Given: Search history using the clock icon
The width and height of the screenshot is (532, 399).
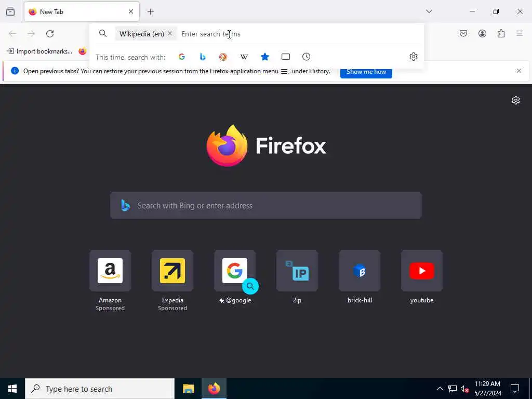Looking at the screenshot, I should pyautogui.click(x=307, y=57).
